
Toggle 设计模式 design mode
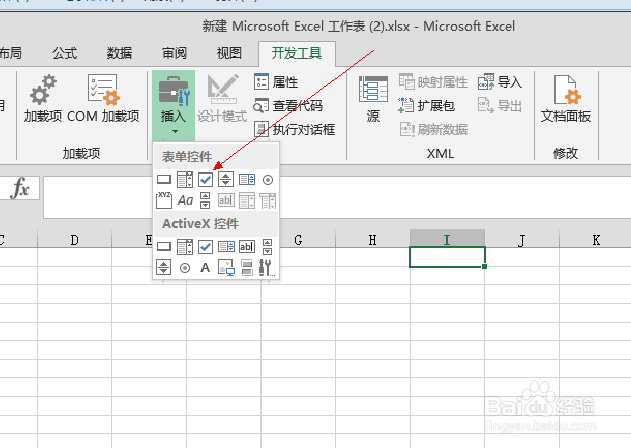coord(222,99)
